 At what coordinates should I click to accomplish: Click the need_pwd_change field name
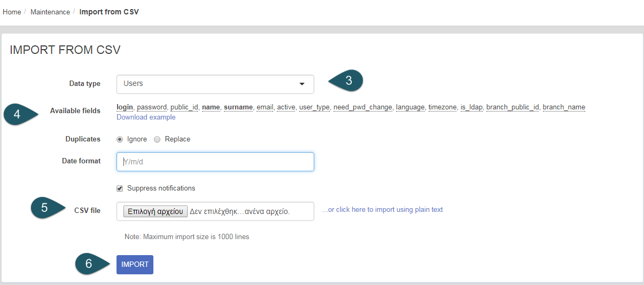[363, 107]
